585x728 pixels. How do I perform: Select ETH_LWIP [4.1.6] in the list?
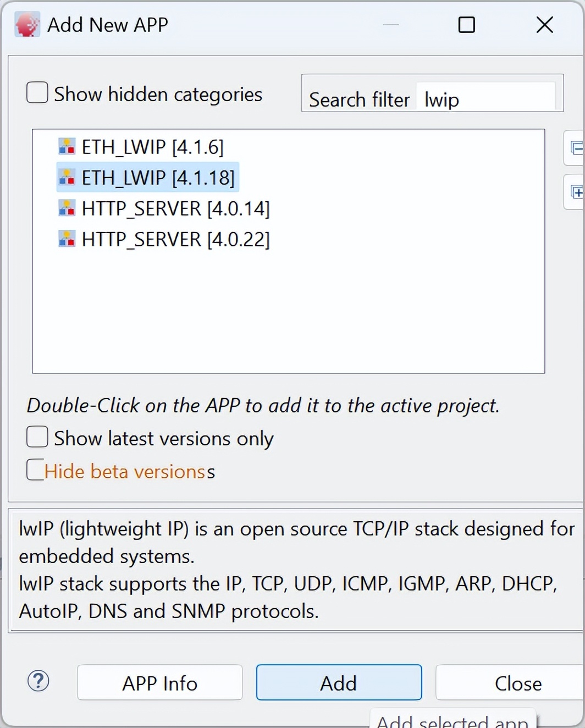153,147
